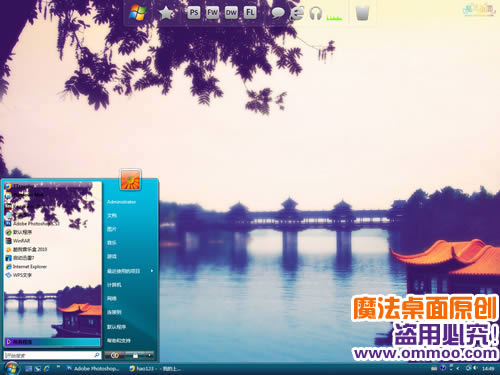Open 网络 in the Start menu
The height and width of the screenshot is (375, 500).
112,298
